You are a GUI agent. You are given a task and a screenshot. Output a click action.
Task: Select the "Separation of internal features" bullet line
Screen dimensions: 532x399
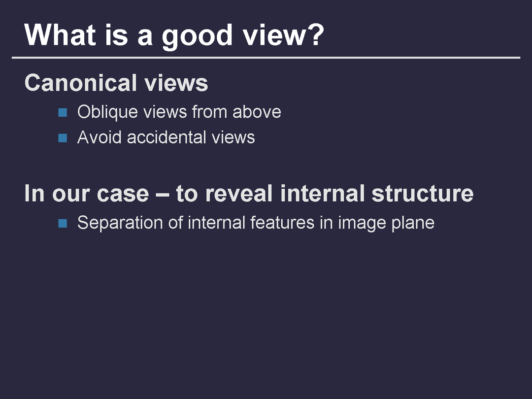tap(256, 223)
